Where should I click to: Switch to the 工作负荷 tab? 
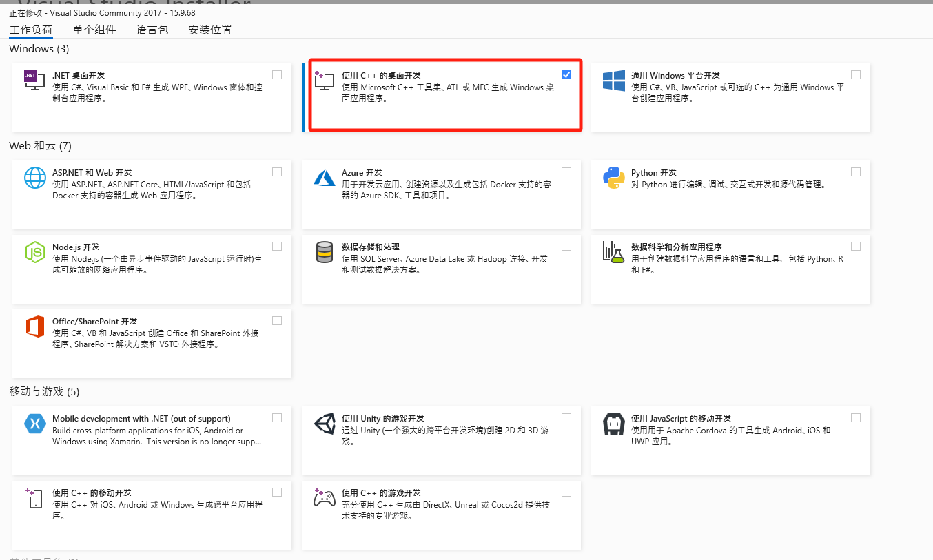click(x=31, y=30)
